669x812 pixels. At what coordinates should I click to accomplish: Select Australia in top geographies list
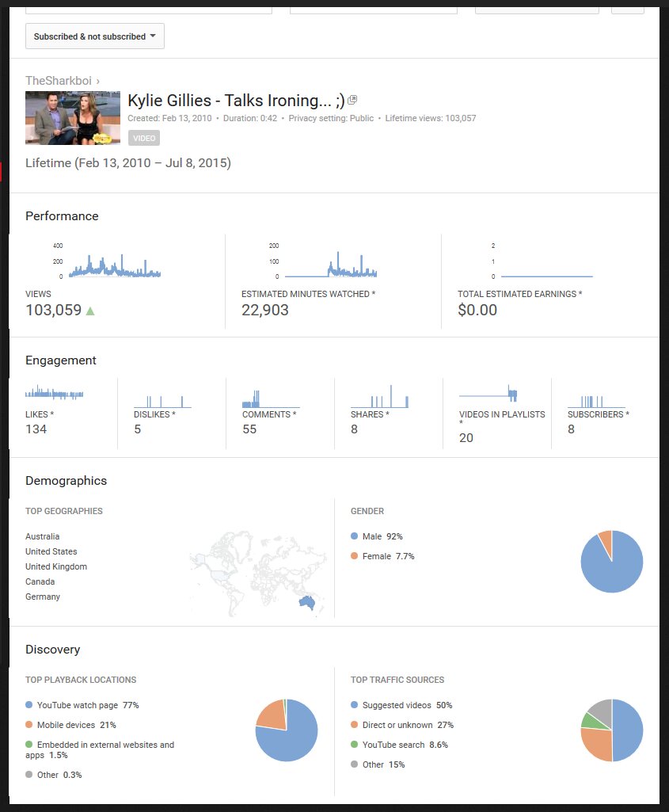click(x=43, y=536)
